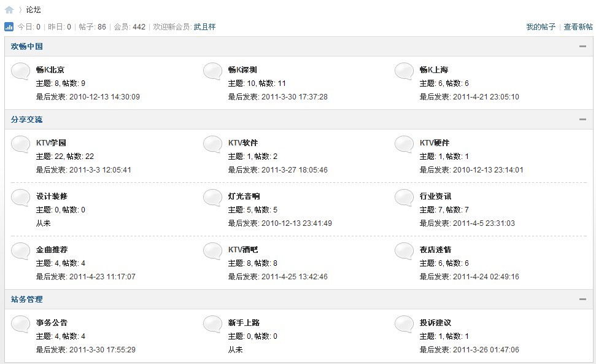Screen dimensions: 596x364
Task: View new member 武且梓 profile
Action: (x=204, y=26)
